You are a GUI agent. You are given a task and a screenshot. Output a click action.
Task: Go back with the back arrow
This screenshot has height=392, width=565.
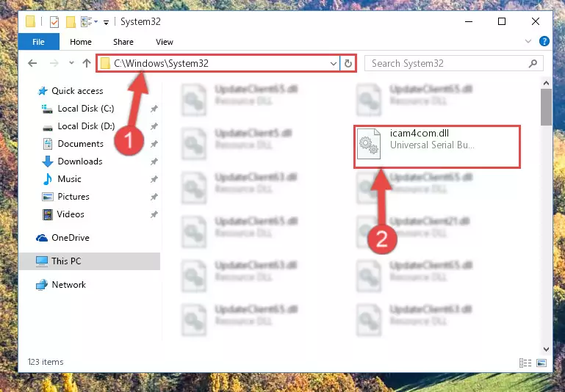32,63
